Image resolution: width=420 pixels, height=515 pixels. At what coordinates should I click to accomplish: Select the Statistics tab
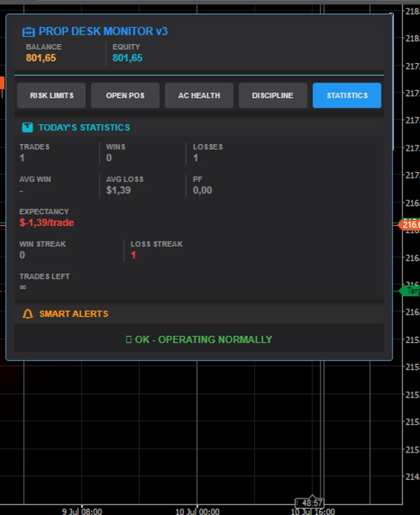(x=347, y=96)
